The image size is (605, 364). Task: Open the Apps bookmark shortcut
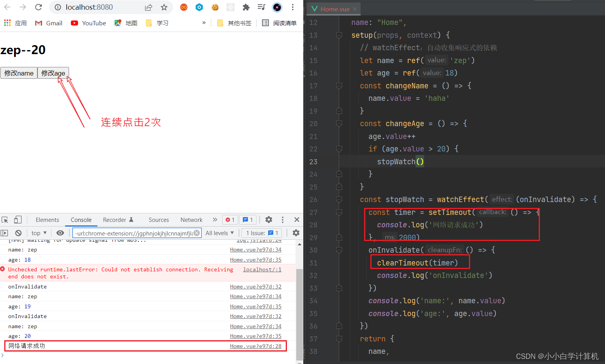tap(15, 23)
